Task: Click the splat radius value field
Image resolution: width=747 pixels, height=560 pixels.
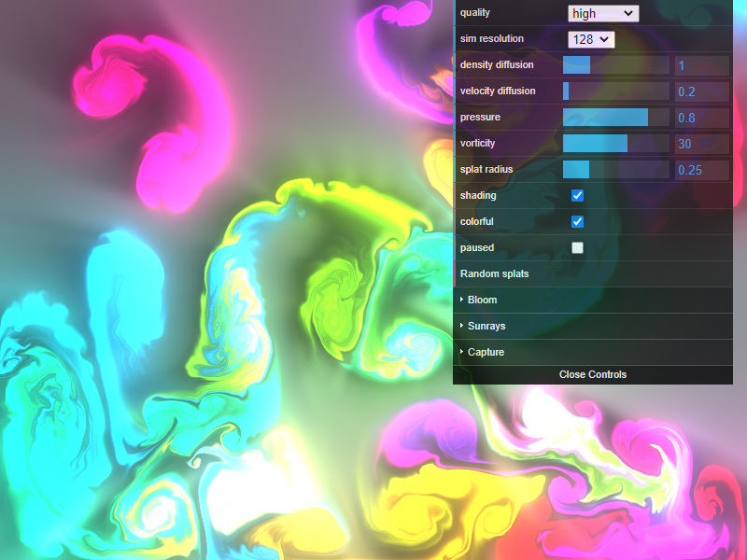Action: click(x=701, y=170)
